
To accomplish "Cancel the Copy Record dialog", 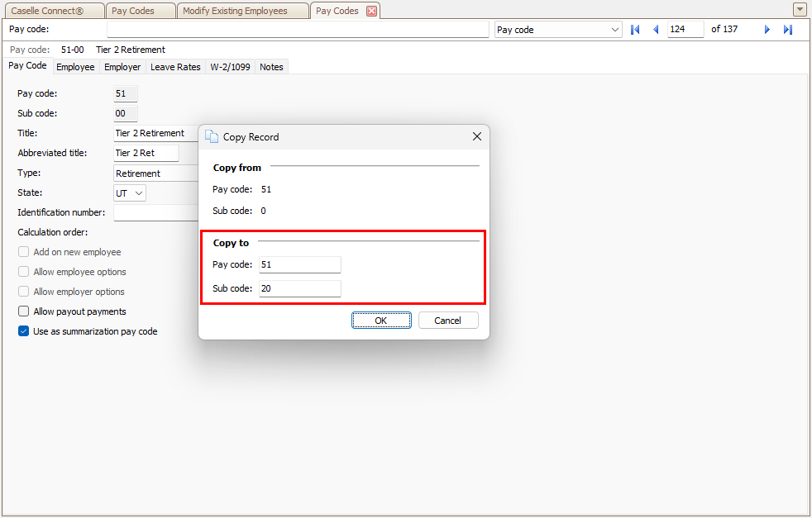I will coord(447,321).
